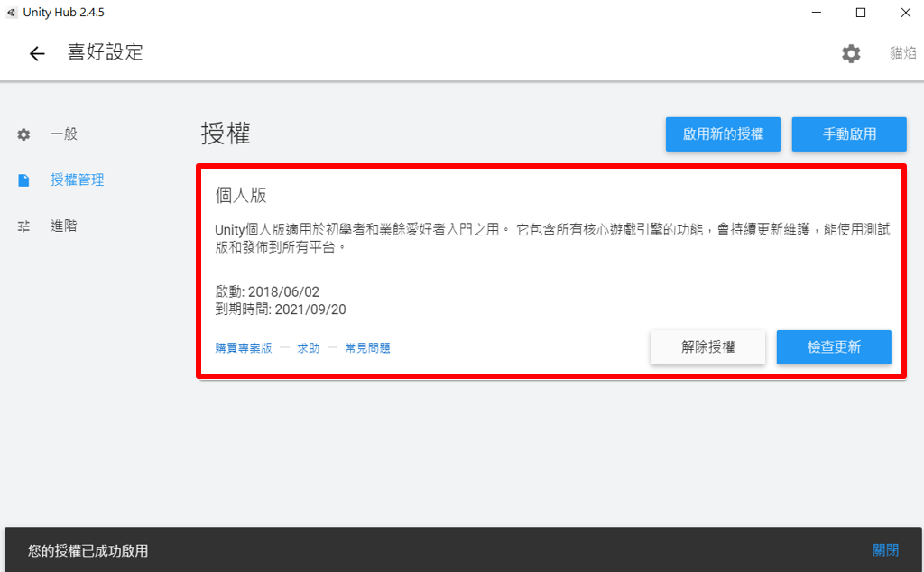Click the 到期時間: 2021/09/20 text

281,309
